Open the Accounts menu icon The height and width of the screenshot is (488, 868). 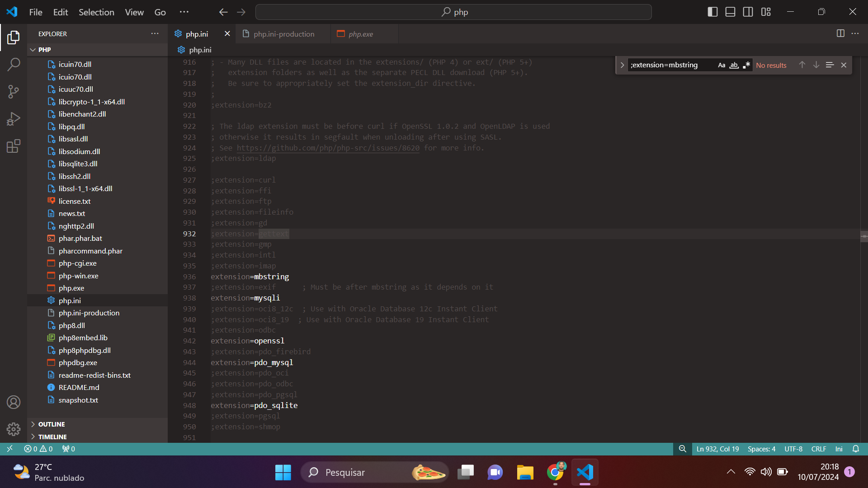[14, 402]
